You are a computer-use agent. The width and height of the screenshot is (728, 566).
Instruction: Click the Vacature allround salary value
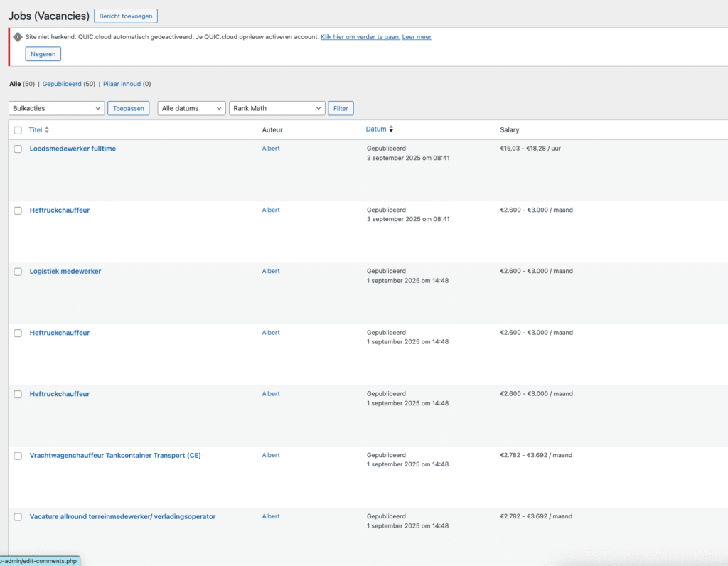click(536, 516)
